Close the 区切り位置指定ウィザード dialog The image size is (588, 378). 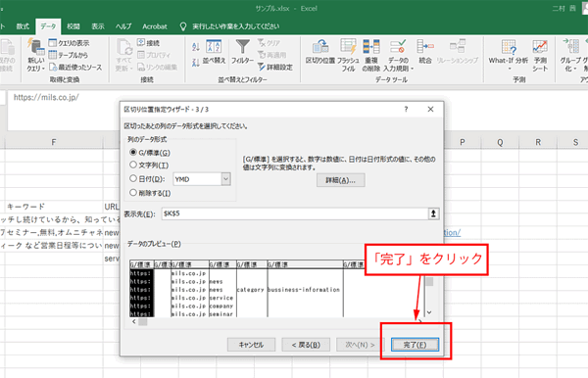(430, 109)
